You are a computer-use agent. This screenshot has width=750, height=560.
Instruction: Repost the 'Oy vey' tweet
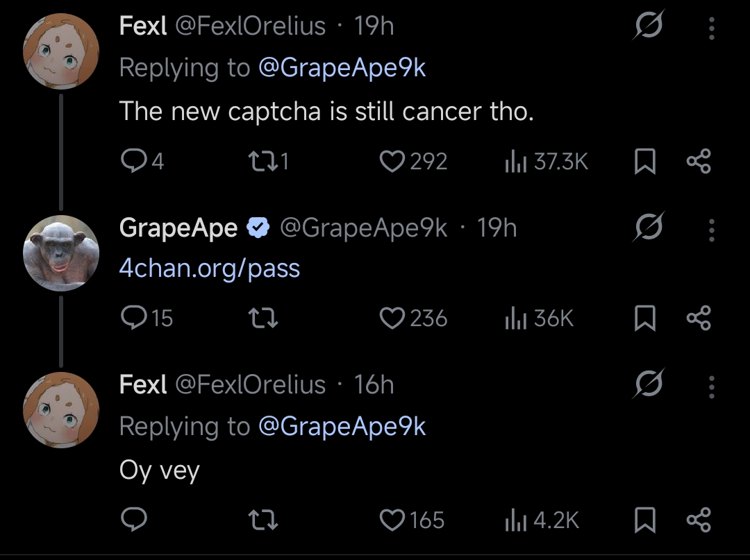click(x=264, y=520)
